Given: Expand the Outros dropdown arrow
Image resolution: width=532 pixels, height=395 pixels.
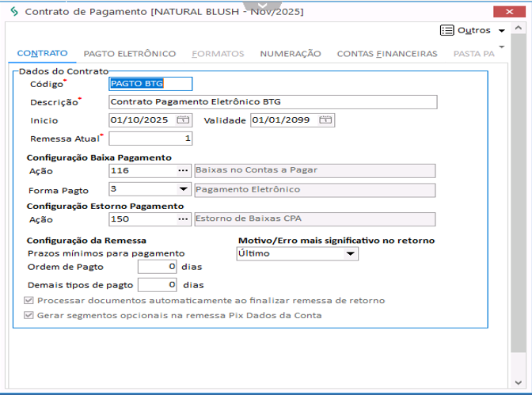Looking at the screenshot, I should point(501,31).
